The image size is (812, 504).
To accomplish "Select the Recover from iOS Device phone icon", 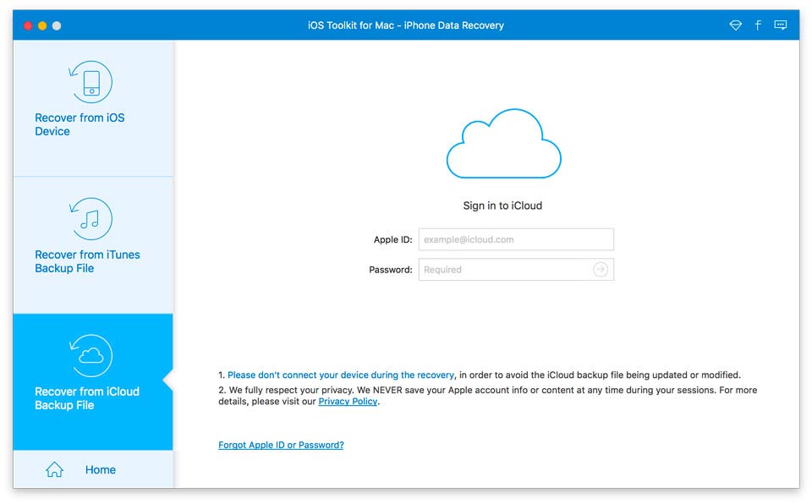I will pyautogui.click(x=91, y=81).
